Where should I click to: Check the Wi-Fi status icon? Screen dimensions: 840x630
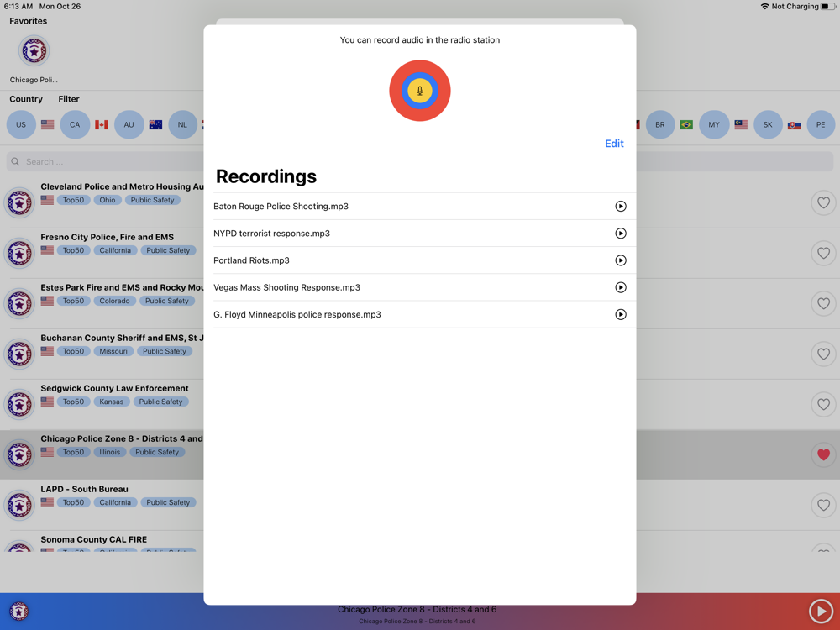click(x=764, y=7)
